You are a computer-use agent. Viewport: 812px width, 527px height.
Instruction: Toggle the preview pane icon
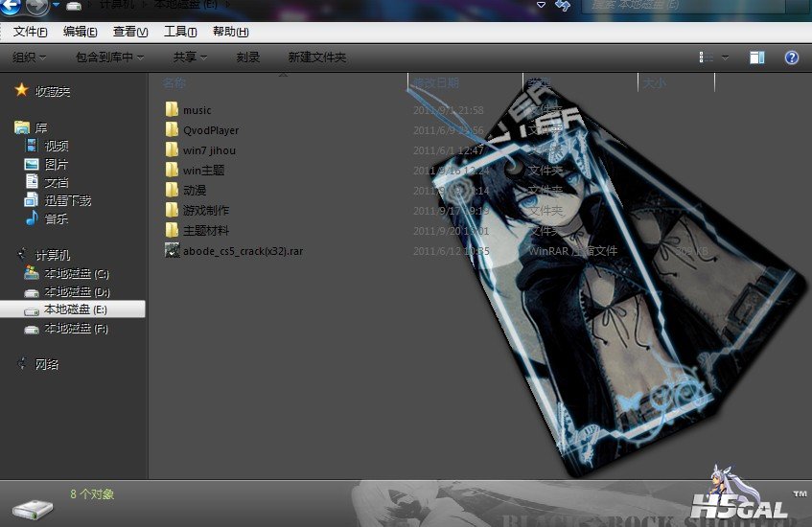(x=757, y=57)
